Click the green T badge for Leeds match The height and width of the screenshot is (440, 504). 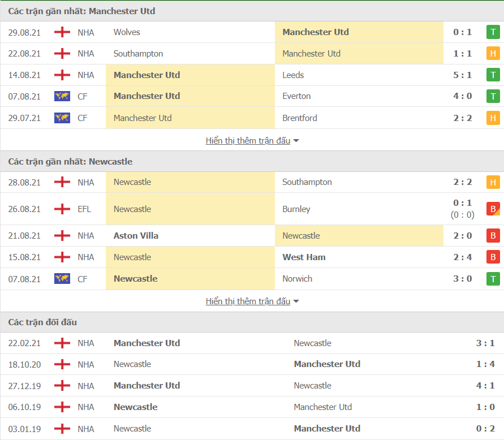[493, 75]
